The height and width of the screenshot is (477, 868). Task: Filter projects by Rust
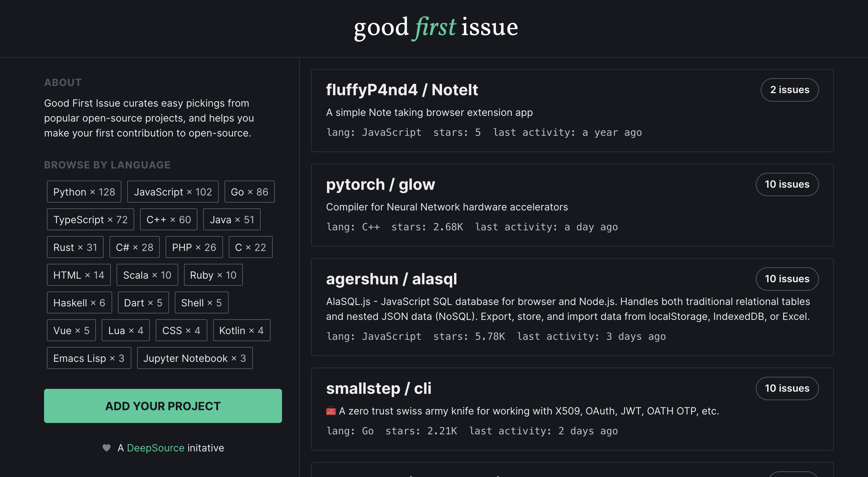[75, 247]
